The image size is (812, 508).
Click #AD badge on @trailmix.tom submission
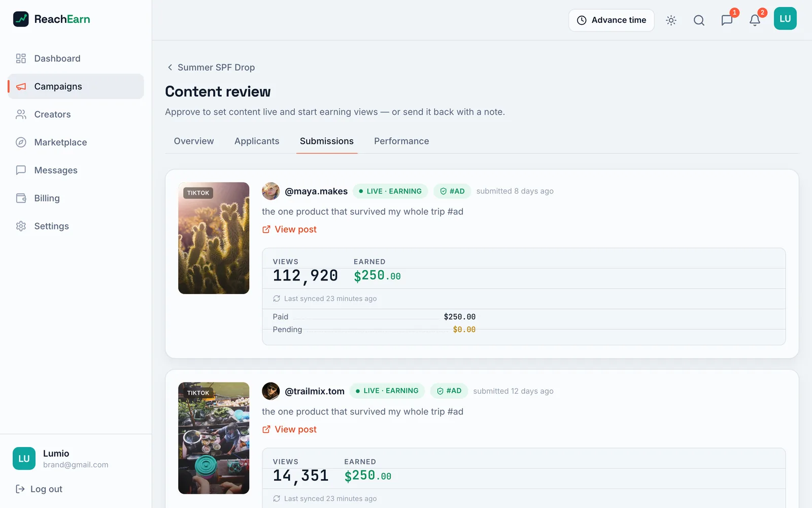449,391
